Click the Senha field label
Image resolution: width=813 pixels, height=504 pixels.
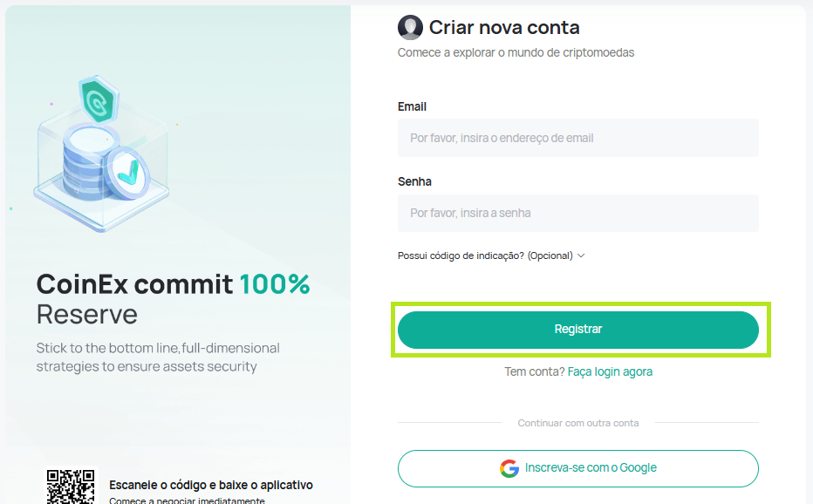414,182
